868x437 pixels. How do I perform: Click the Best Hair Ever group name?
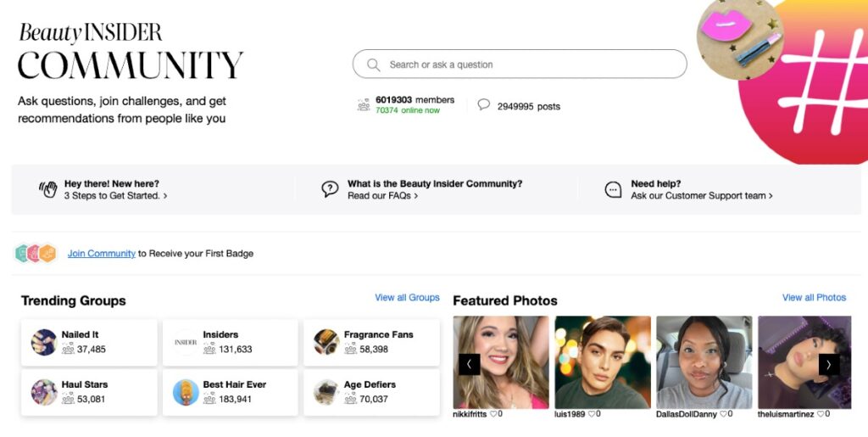pyautogui.click(x=235, y=384)
